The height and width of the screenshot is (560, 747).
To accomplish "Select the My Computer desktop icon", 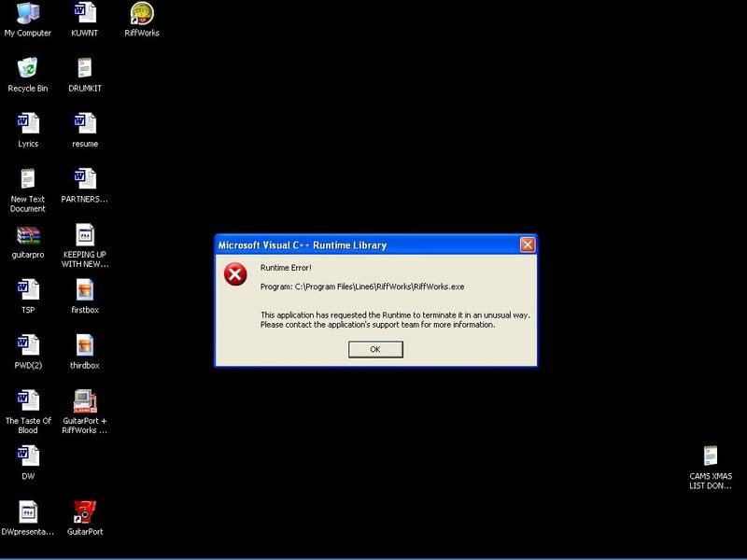I will (x=28, y=13).
